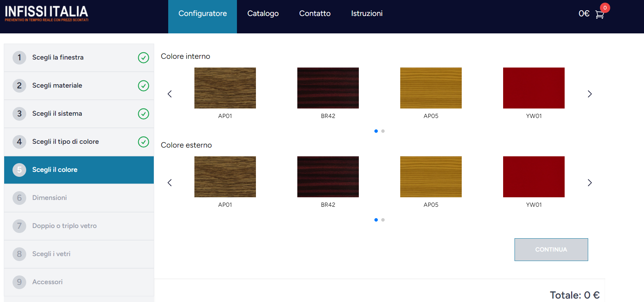Click step number 6 Dimensioni circle

coord(19,198)
